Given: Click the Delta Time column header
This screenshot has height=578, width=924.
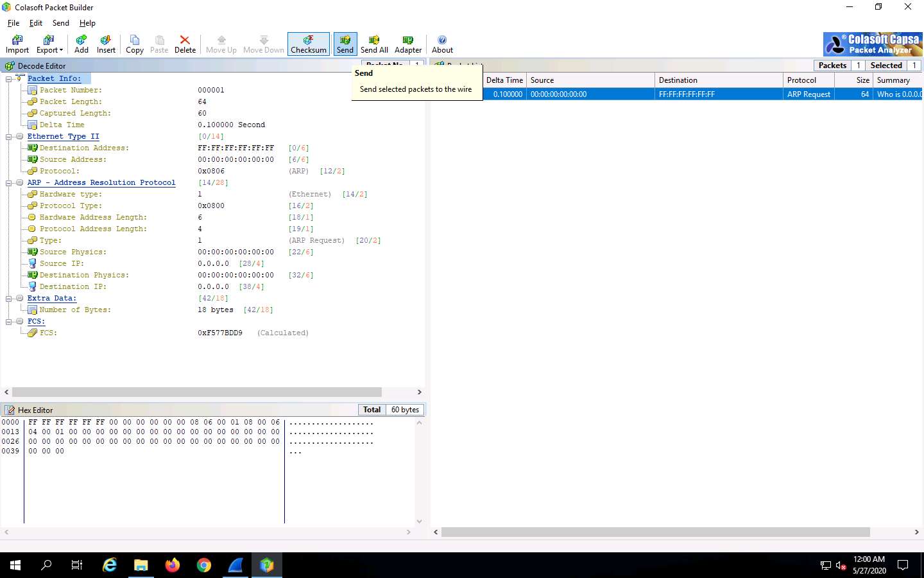Looking at the screenshot, I should [x=504, y=80].
